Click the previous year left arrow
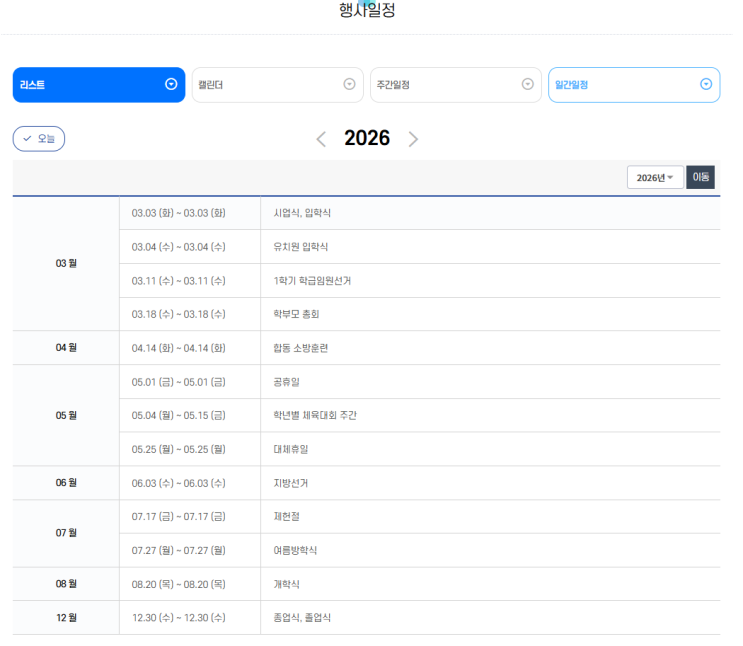The height and width of the screenshot is (646, 743). [321, 139]
